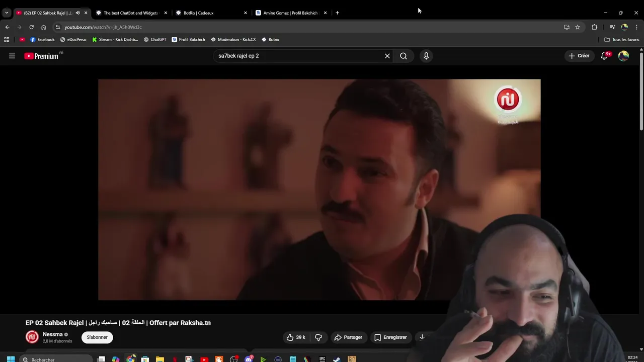
Task: Open the eDocPerso bookmark
Action: [73, 40]
